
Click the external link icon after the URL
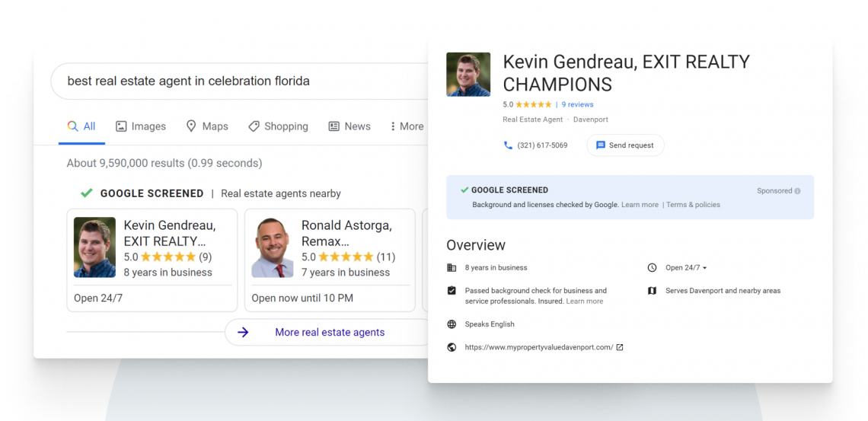point(620,347)
